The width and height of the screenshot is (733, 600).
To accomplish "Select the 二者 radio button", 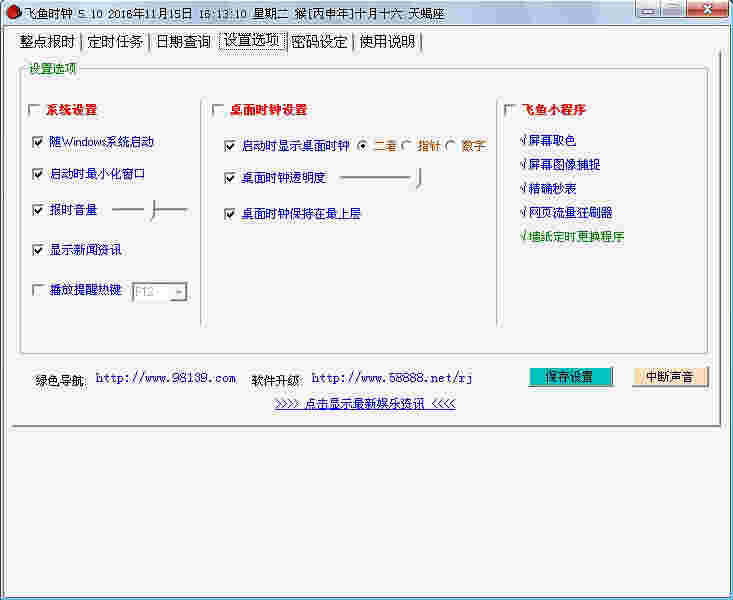I will [x=362, y=146].
